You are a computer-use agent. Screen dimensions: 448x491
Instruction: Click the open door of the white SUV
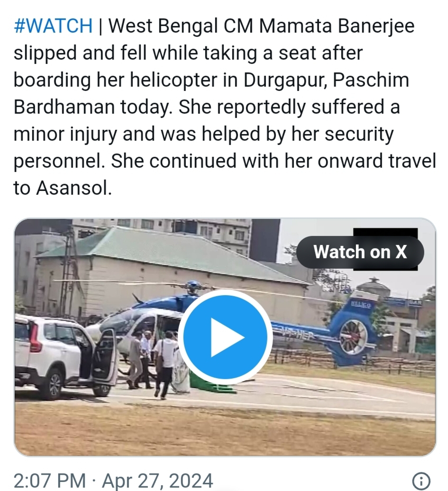point(104,357)
